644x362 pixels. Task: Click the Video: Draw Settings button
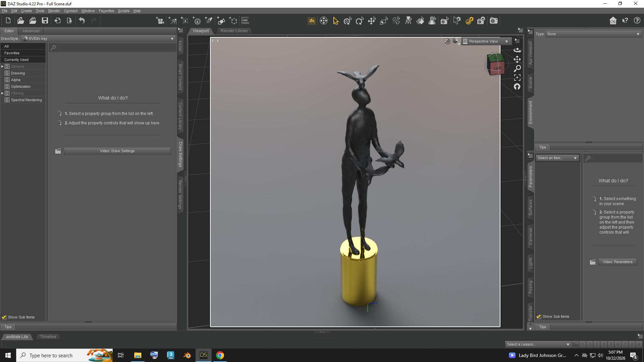(117, 151)
